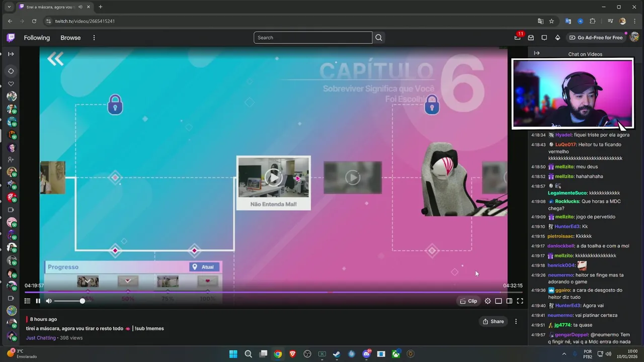Click the heart icon in left sidebar
This screenshot has width=644, height=362.
click(x=11, y=84)
